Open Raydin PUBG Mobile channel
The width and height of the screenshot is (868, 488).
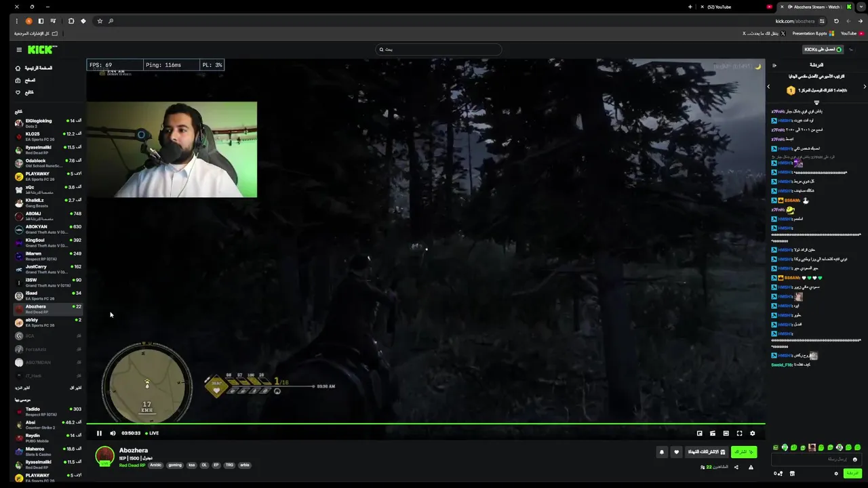pos(48,438)
